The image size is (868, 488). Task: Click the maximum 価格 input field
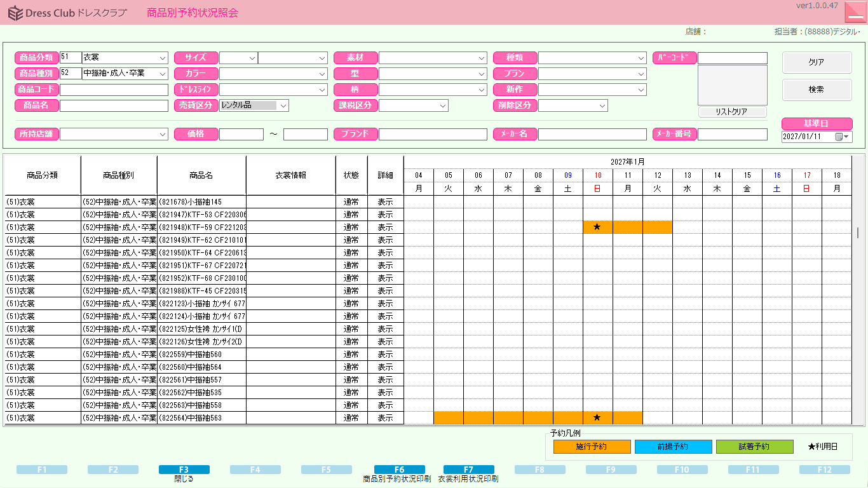click(x=306, y=134)
